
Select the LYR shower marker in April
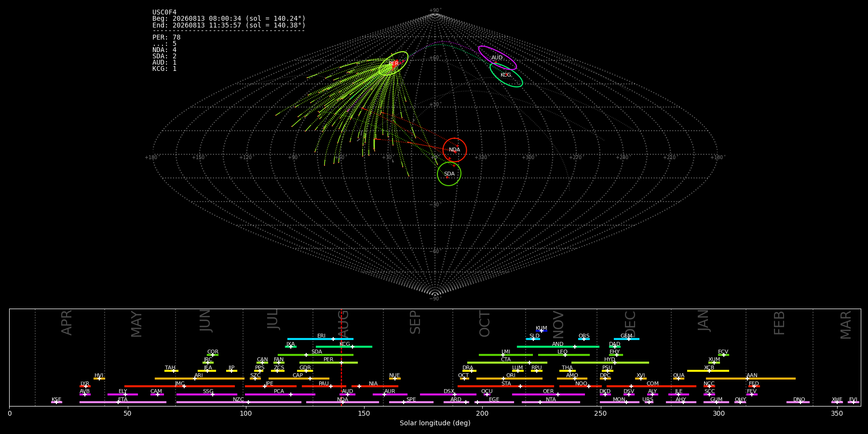click(85, 386)
